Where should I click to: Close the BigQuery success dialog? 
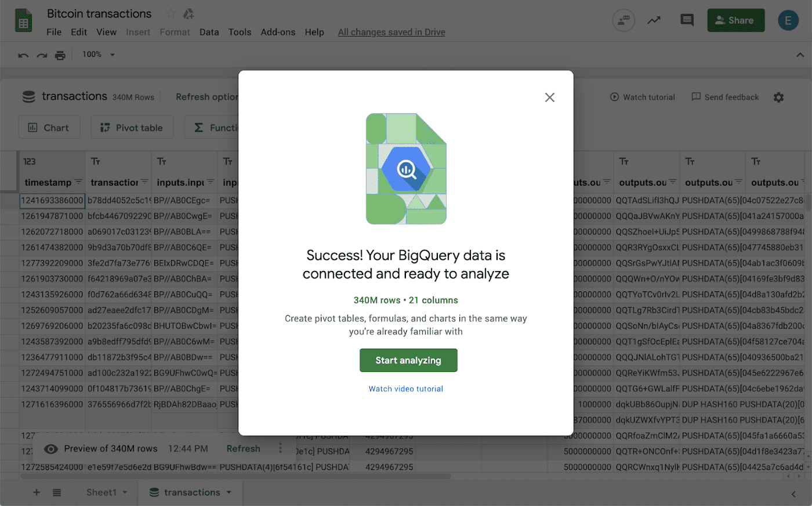click(x=549, y=97)
